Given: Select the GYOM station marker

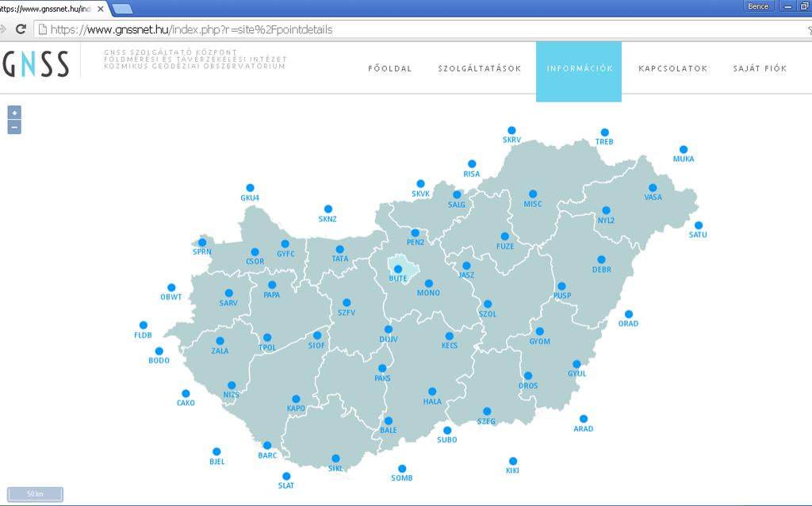Looking at the screenshot, I should 539,332.
